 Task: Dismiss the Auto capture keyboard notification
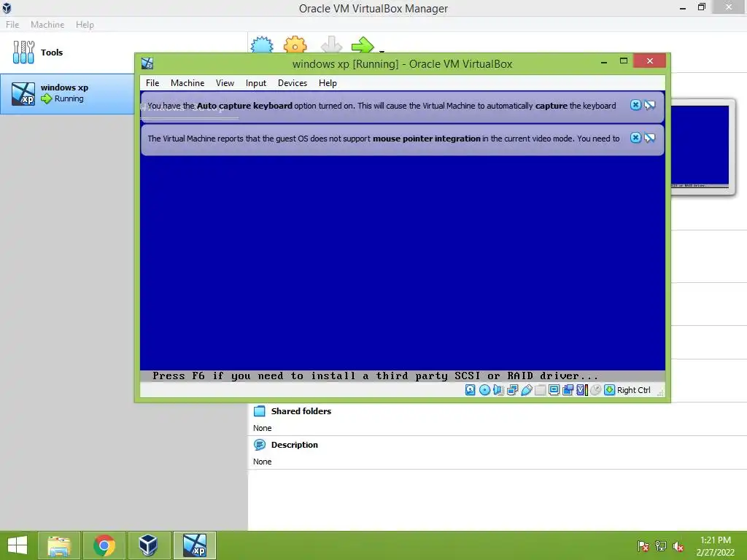pos(635,105)
